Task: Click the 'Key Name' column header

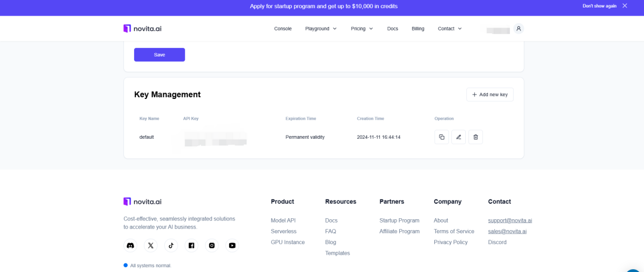Action: click(x=149, y=118)
